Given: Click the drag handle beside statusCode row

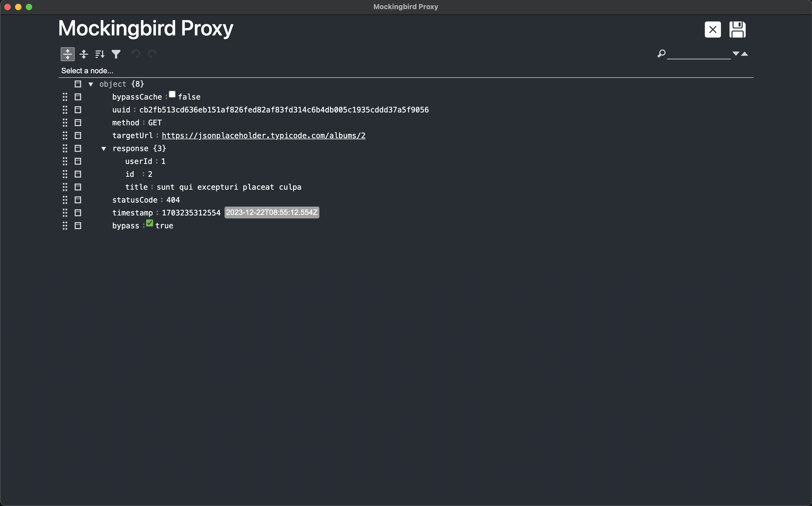Looking at the screenshot, I should [x=65, y=200].
